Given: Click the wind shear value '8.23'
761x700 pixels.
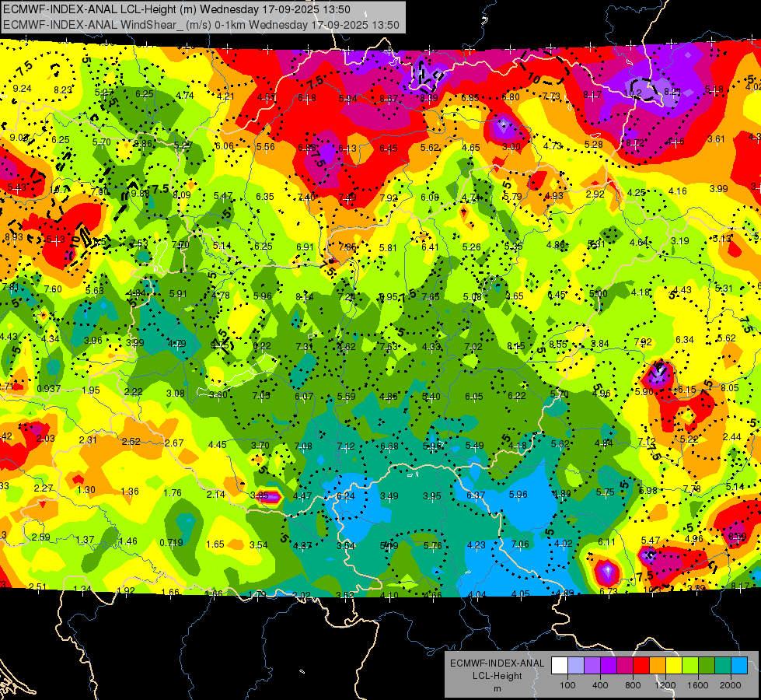Looking at the screenshot, I should click(63, 90).
